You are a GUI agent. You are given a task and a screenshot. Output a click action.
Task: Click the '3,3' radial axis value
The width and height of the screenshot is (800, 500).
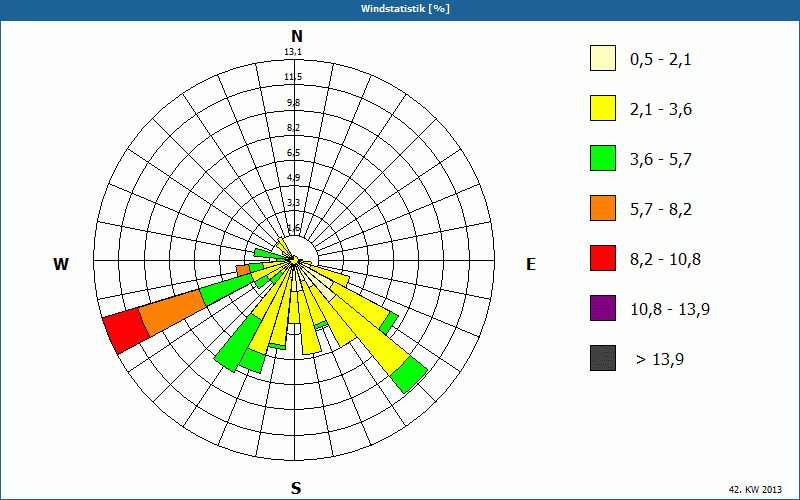click(x=293, y=203)
